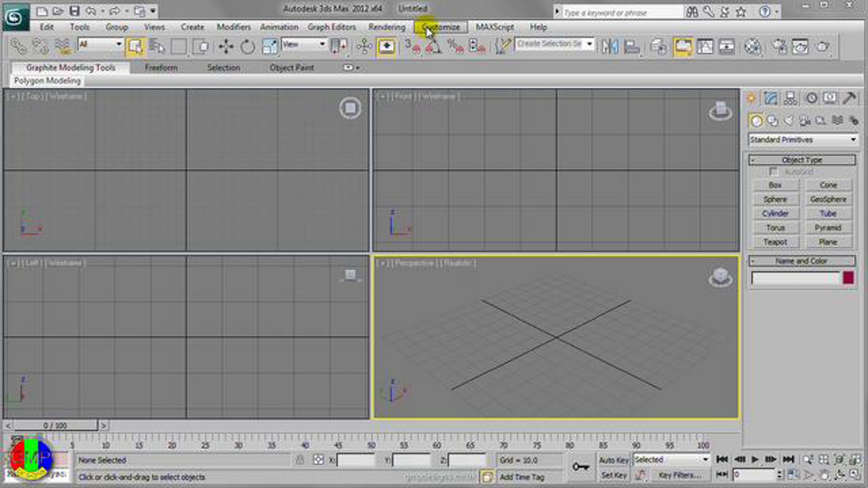Open the Key Filters dialog
Viewport: 868px width, 488px height.
(679, 475)
